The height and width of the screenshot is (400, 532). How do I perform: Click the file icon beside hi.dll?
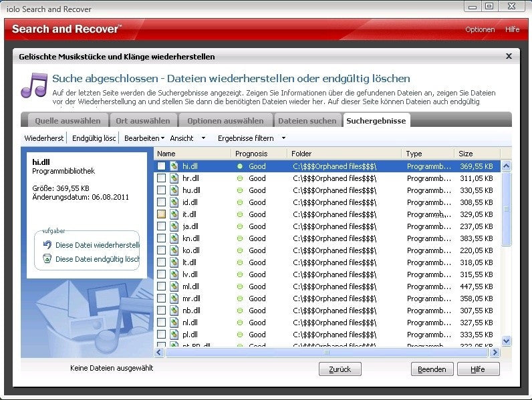point(174,166)
